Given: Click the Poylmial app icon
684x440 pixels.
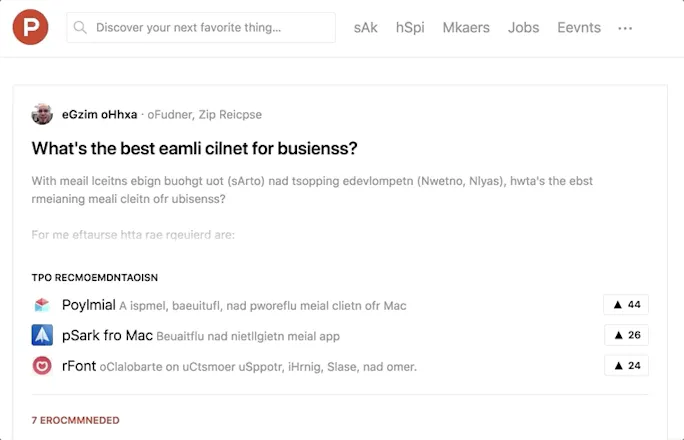Looking at the screenshot, I should [42, 305].
